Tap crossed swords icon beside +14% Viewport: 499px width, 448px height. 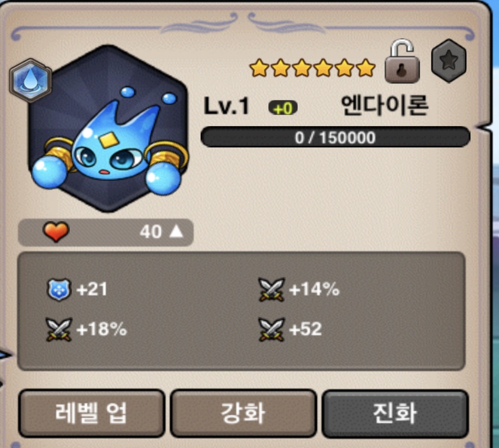coord(272,289)
